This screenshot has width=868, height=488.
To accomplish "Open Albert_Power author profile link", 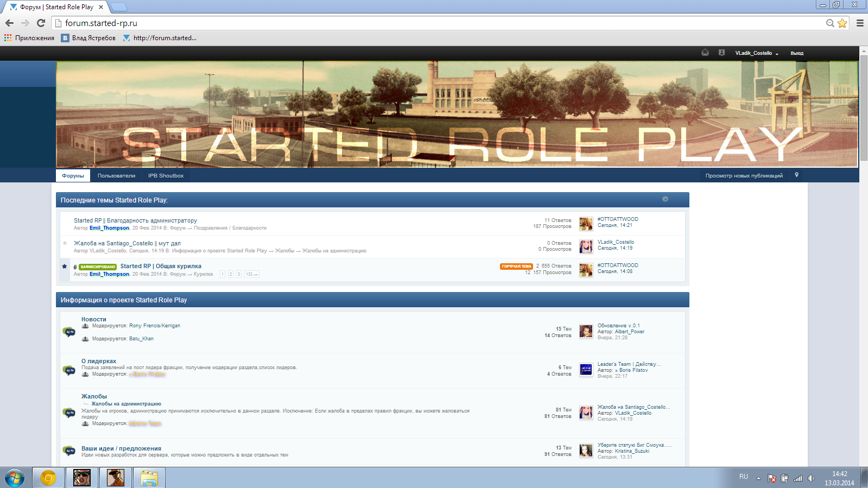I will click(x=630, y=332).
